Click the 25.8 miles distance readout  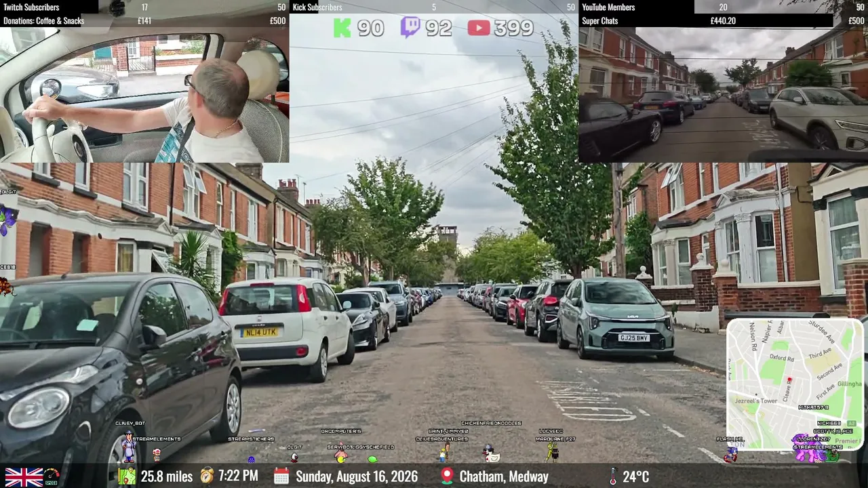167,476
